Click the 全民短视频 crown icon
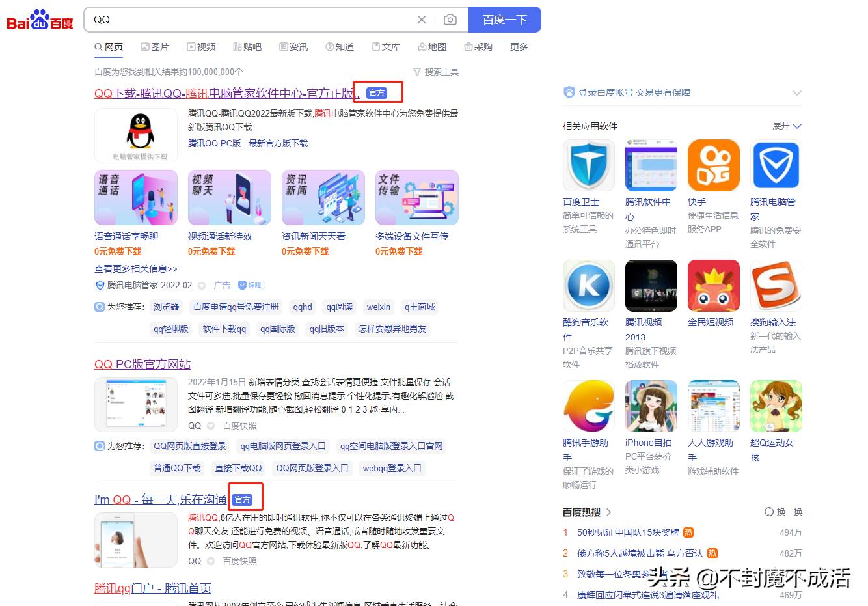The width and height of the screenshot is (868, 606). tap(713, 285)
